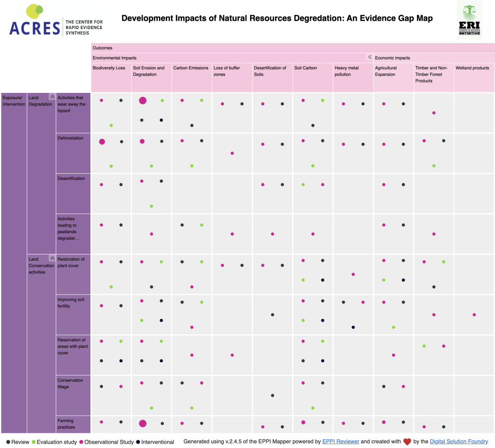Select the Wetland products column header
The image size is (495, 448).
pyautogui.click(x=472, y=68)
